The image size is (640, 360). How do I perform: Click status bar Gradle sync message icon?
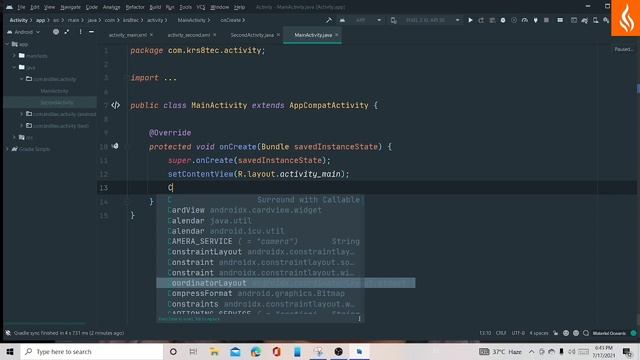pos(8,333)
